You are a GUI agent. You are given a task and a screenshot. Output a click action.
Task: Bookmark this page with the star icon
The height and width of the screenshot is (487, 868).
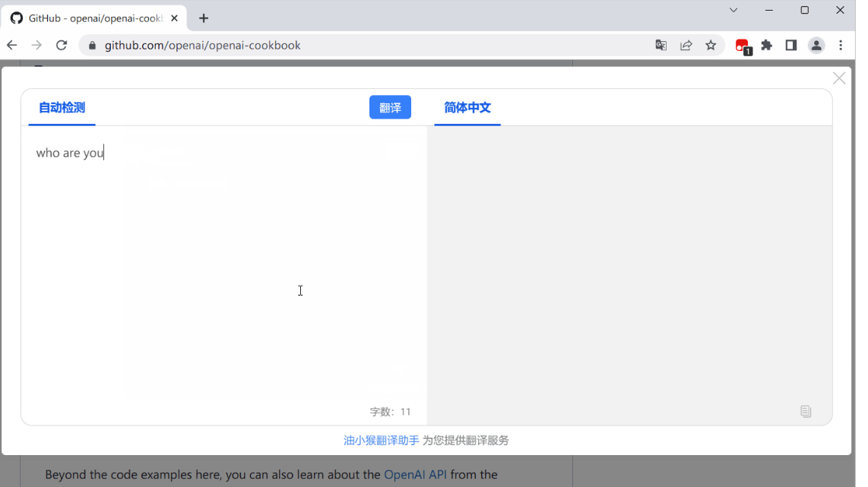pos(711,46)
